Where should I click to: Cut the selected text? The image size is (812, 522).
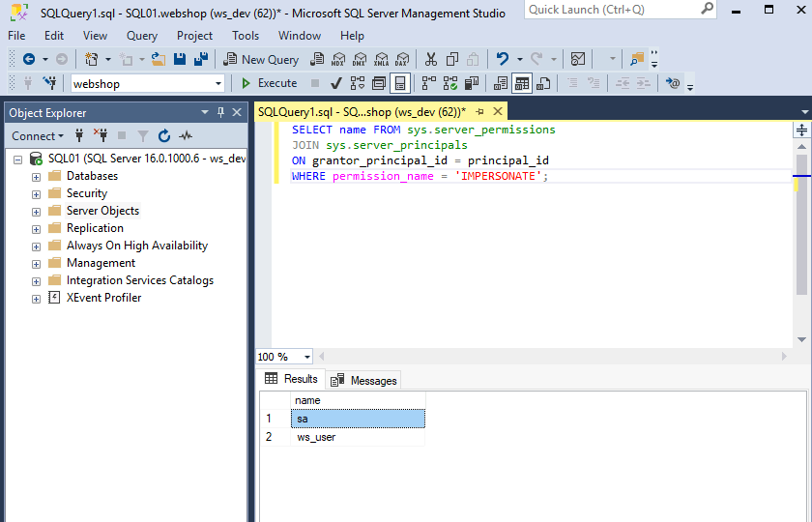(431, 60)
